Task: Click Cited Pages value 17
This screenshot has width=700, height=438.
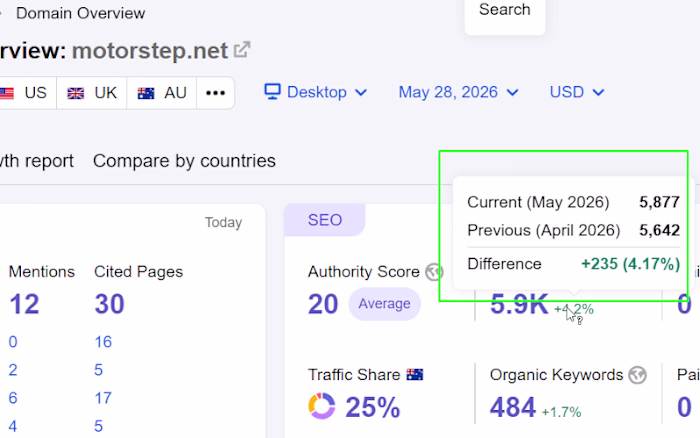Action: (103, 398)
